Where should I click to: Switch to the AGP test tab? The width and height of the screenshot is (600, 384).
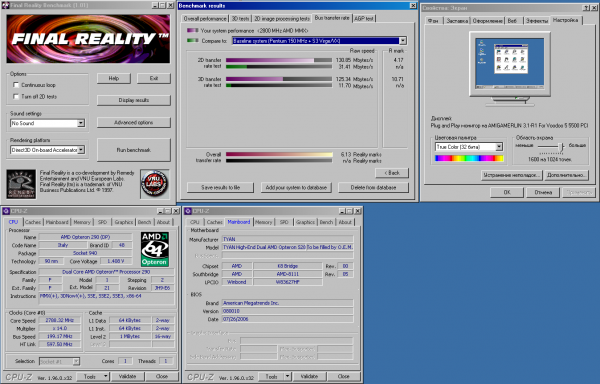pyautogui.click(x=364, y=18)
